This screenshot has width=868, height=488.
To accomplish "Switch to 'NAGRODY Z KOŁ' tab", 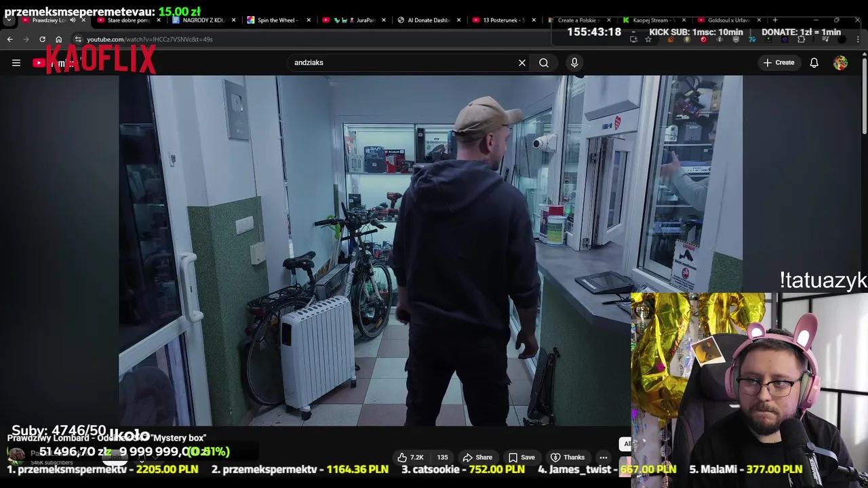I will coord(203,20).
